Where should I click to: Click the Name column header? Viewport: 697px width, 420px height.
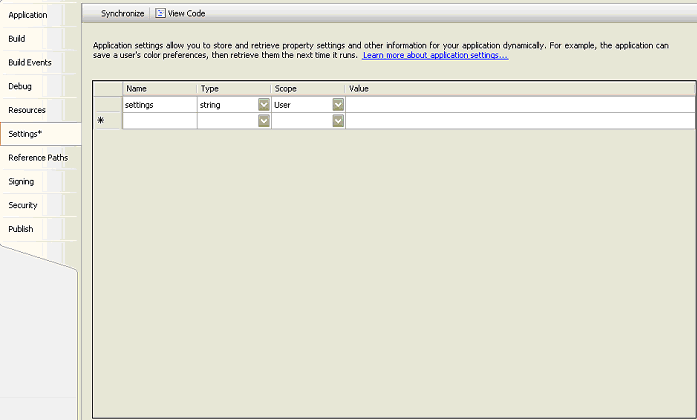pyautogui.click(x=160, y=89)
